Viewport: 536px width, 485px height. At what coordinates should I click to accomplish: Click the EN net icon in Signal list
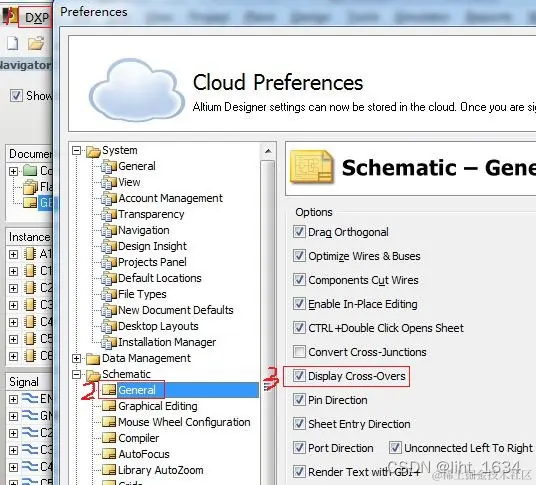pos(30,399)
